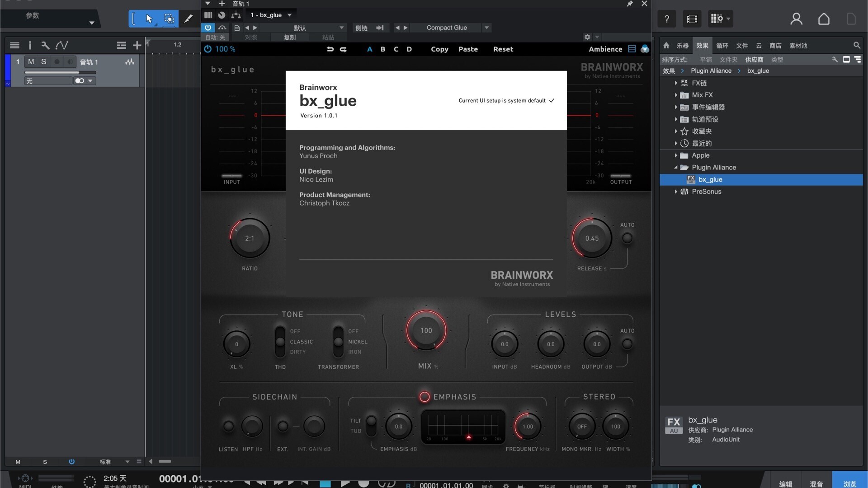Expand the Apple vendor folder

pos(676,155)
